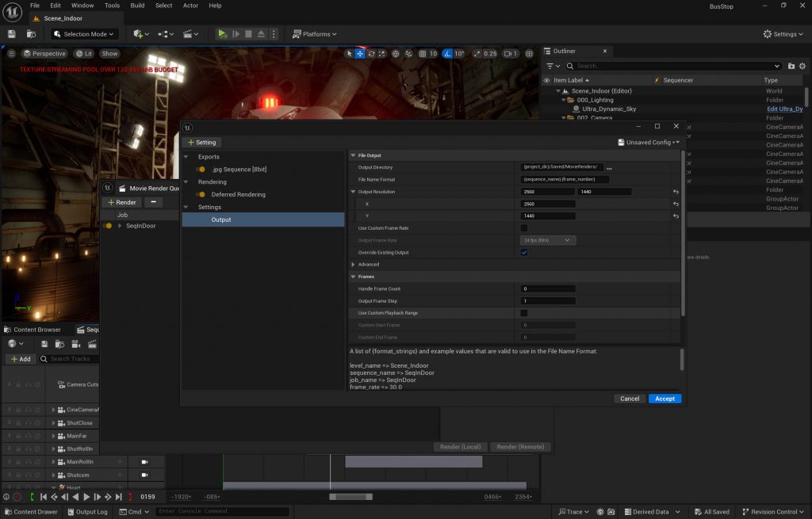Click the Accept button
Viewport: 812px width, 519px height.
pyautogui.click(x=665, y=399)
